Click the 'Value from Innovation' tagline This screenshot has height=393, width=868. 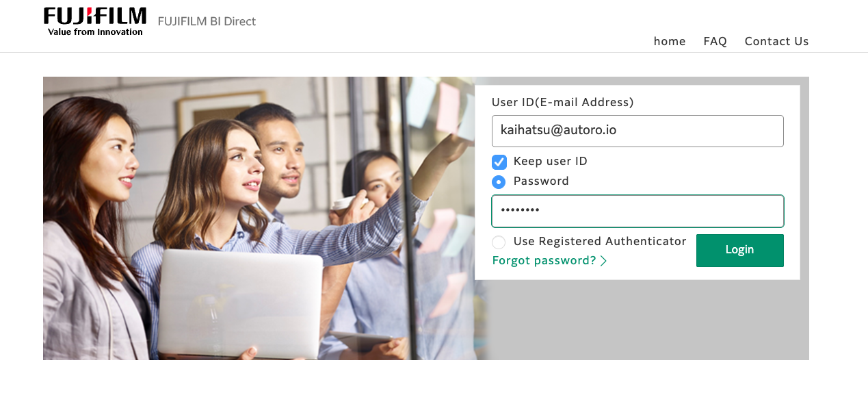point(95,31)
